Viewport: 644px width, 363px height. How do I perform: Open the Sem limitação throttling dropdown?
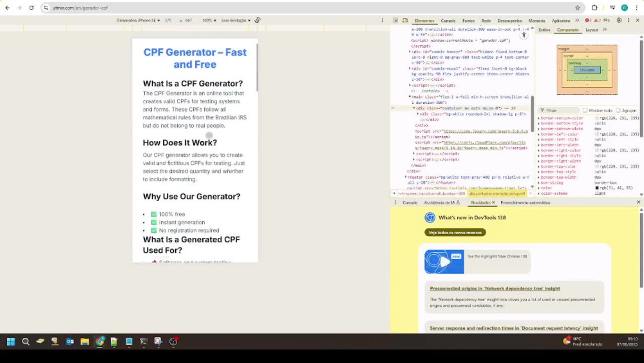236,20
